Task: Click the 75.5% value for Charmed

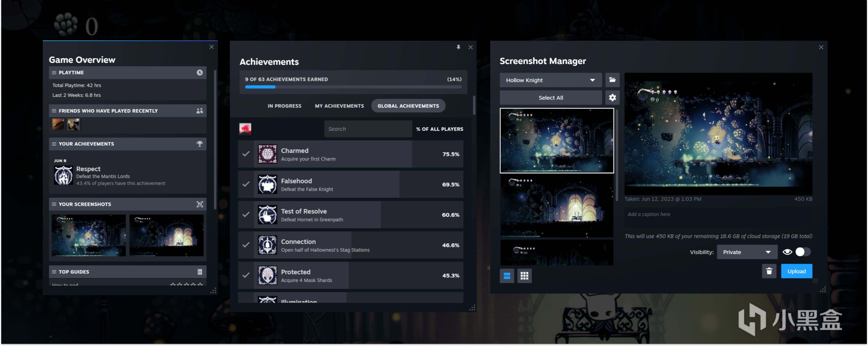Action: pos(451,154)
